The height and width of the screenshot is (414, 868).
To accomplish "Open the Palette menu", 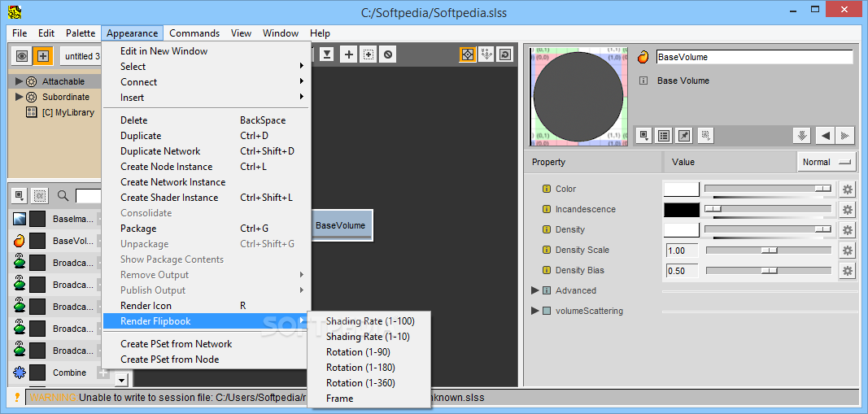I will (81, 33).
